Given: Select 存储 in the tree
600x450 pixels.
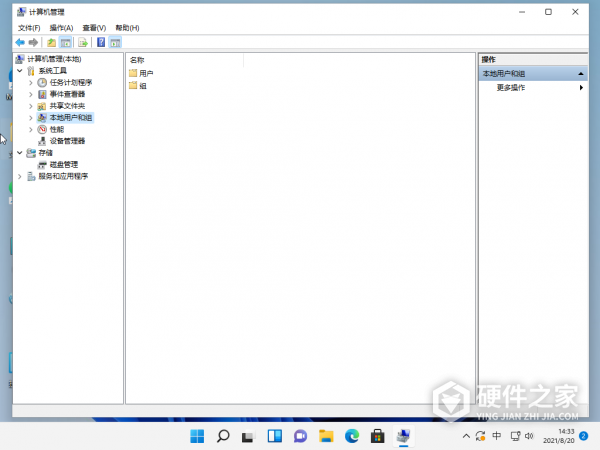Looking at the screenshot, I should [45, 153].
